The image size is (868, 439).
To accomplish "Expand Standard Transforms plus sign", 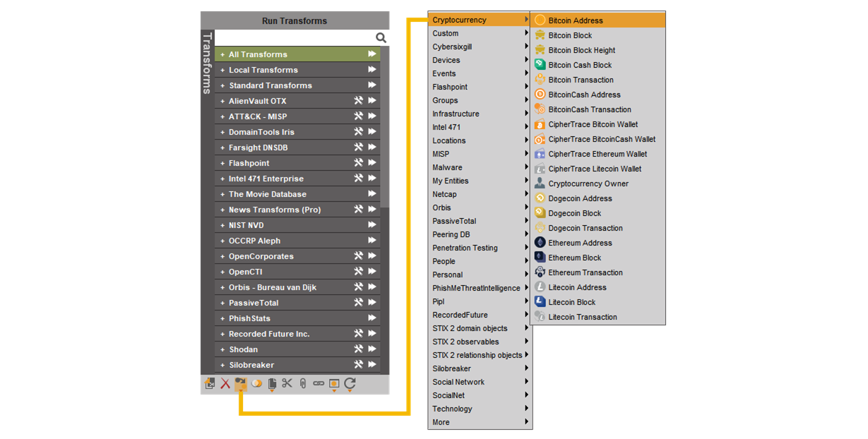I will pyautogui.click(x=222, y=85).
